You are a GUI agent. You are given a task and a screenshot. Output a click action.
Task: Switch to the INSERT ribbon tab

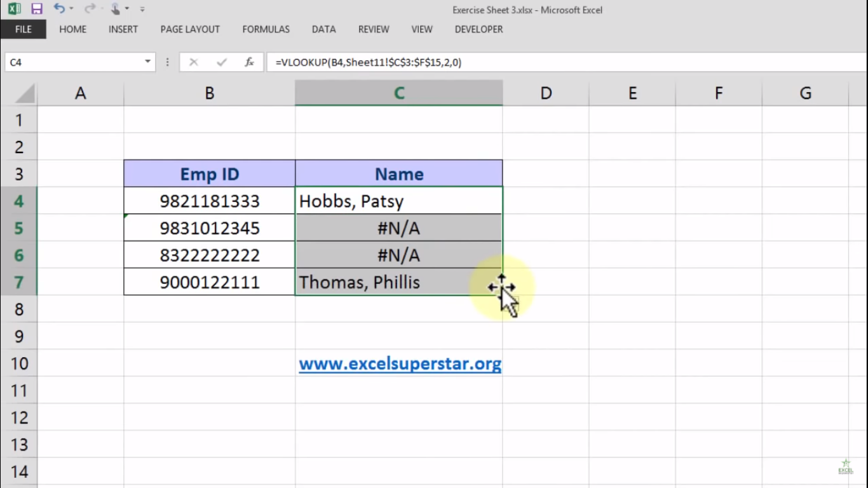(123, 29)
